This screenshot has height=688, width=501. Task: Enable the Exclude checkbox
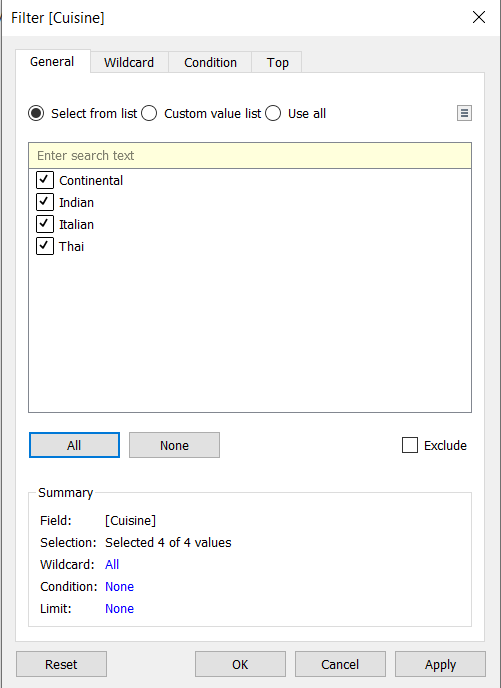410,445
